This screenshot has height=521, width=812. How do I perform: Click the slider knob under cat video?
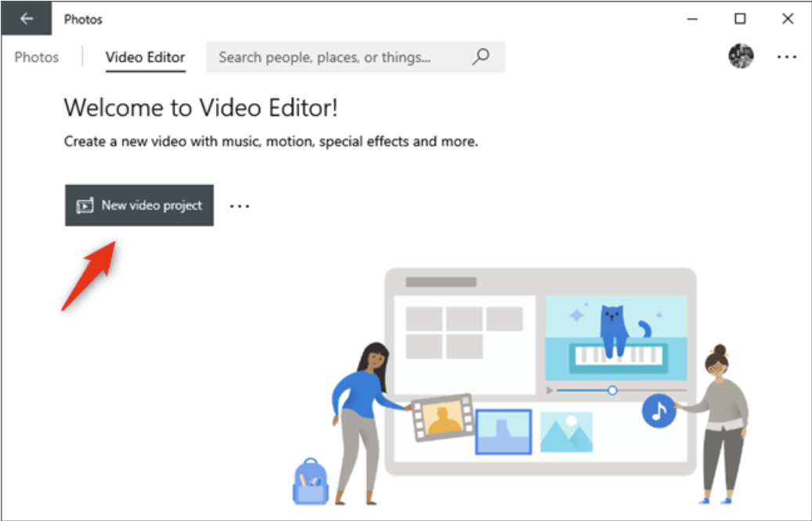pos(612,390)
